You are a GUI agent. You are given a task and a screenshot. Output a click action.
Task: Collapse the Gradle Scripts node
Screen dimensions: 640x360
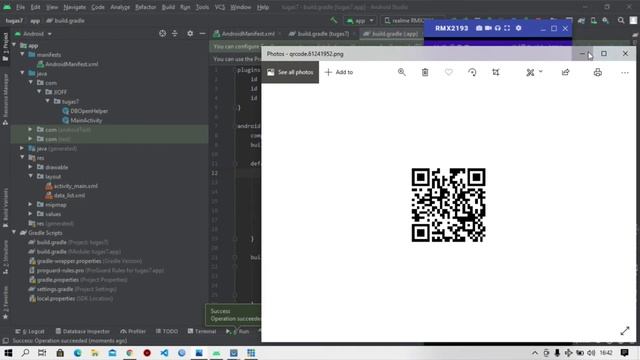coord(14,232)
